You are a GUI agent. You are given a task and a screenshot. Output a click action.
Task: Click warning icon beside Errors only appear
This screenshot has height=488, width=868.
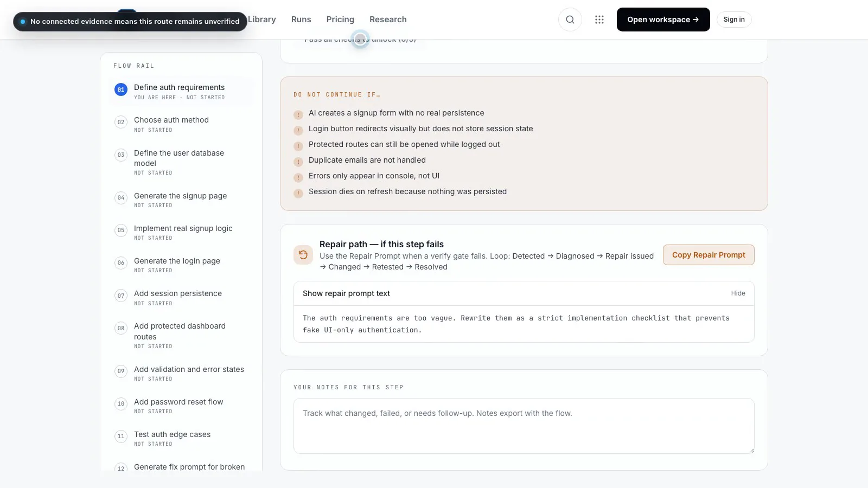298,178
